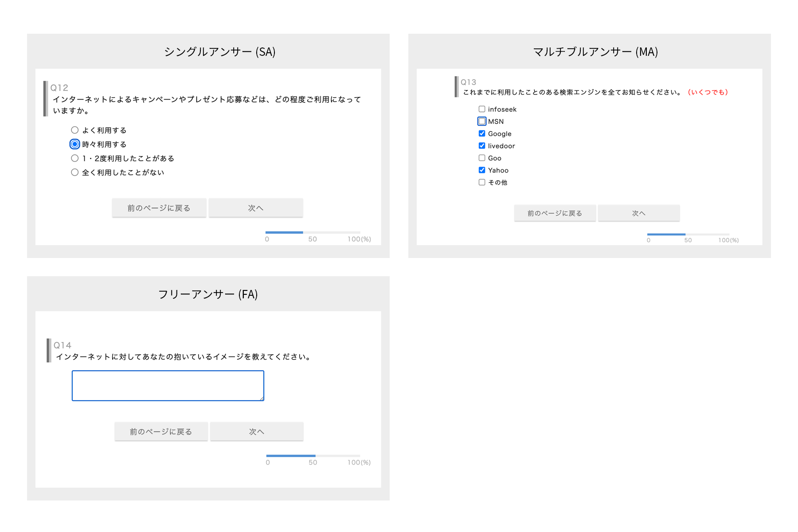The height and width of the screenshot is (532, 798).
Task: Tick the MSN checkbox
Action: [x=482, y=121]
